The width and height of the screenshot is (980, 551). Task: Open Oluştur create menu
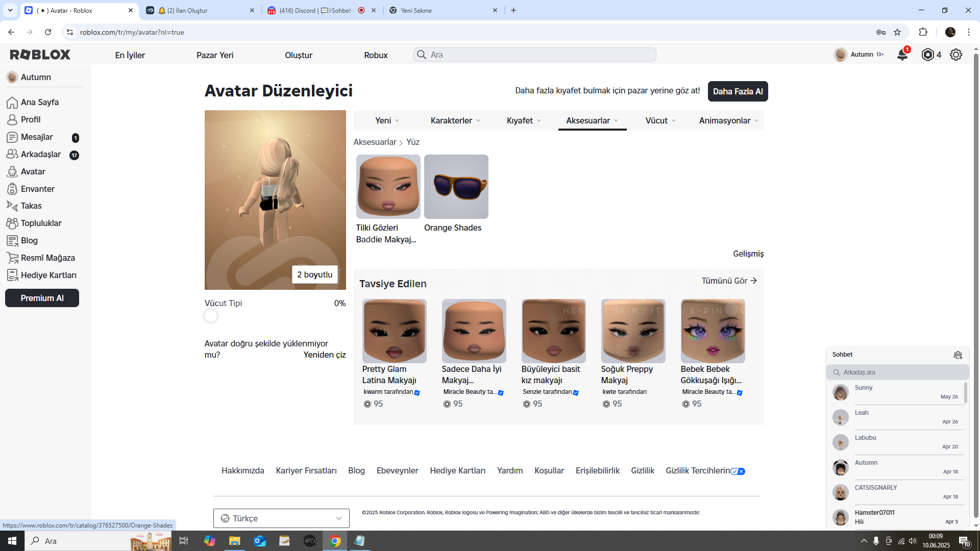[299, 55]
